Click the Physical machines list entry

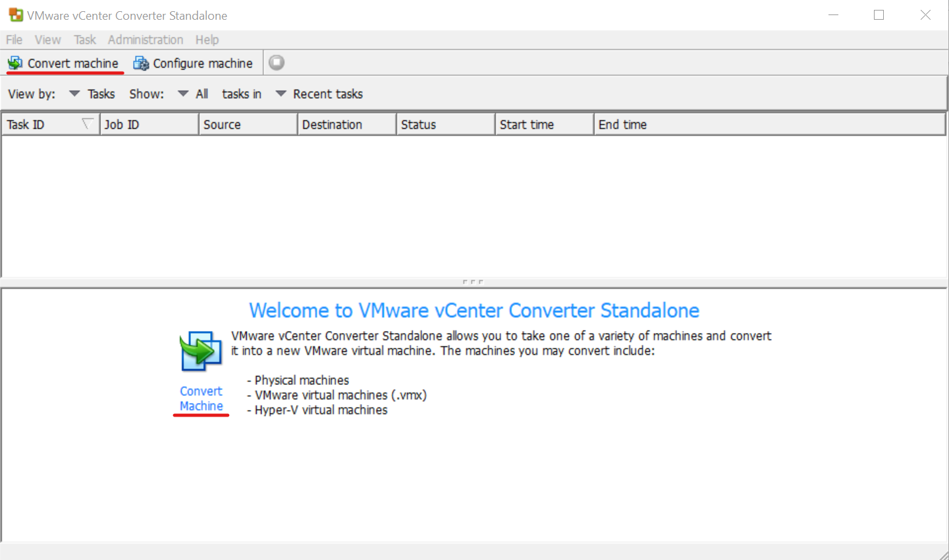[298, 380]
